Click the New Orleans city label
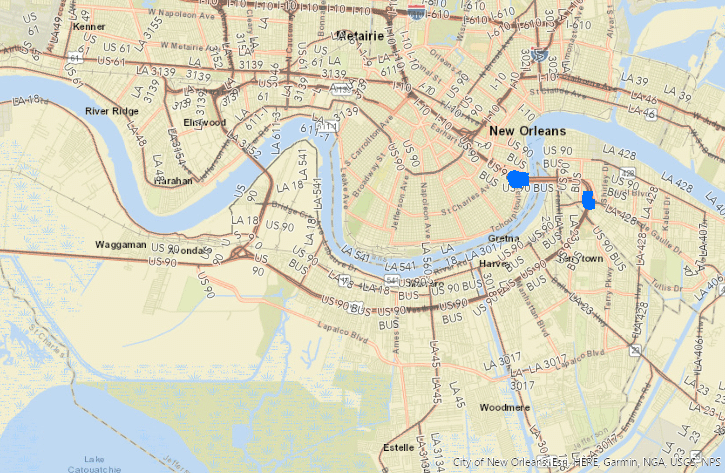Screen dimensions: 725x473 (x=528, y=131)
